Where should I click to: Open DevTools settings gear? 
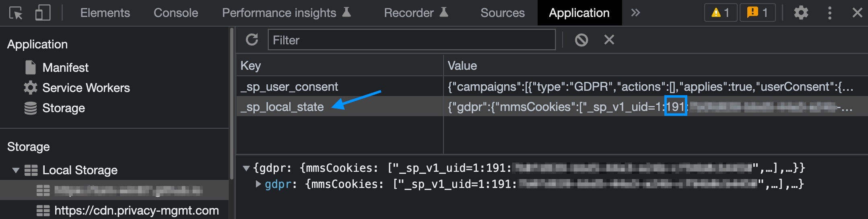tap(801, 13)
